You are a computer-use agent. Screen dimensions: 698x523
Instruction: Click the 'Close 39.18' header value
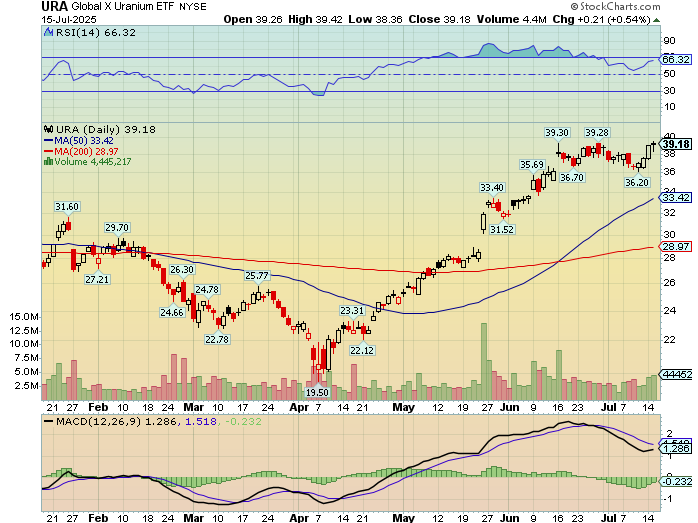[x=439, y=20]
